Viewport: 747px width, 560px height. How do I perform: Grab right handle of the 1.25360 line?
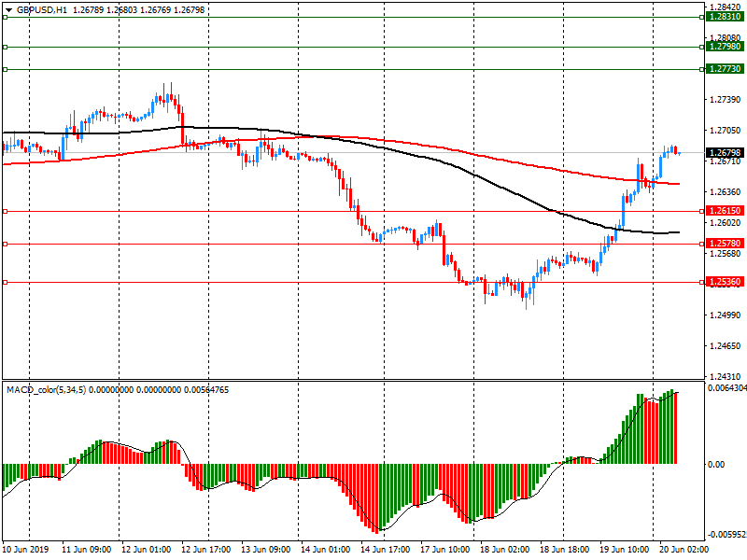702,283
